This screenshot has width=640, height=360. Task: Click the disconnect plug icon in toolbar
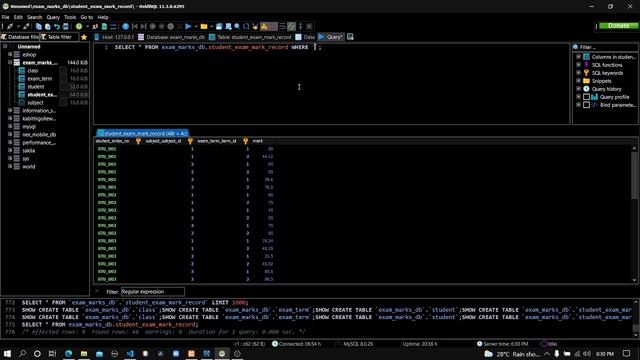click(27, 27)
